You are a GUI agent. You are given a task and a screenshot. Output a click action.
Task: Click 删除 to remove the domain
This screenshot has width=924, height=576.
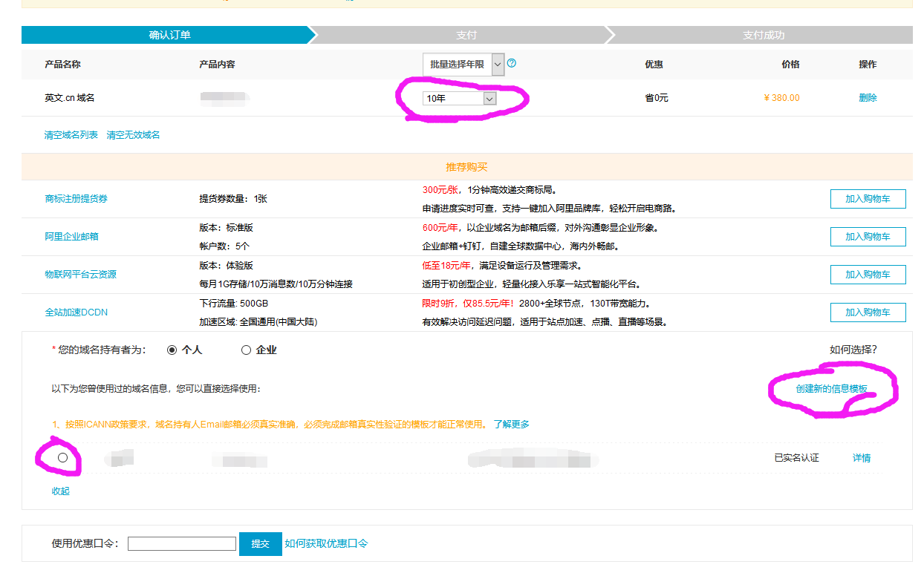pyautogui.click(x=868, y=97)
